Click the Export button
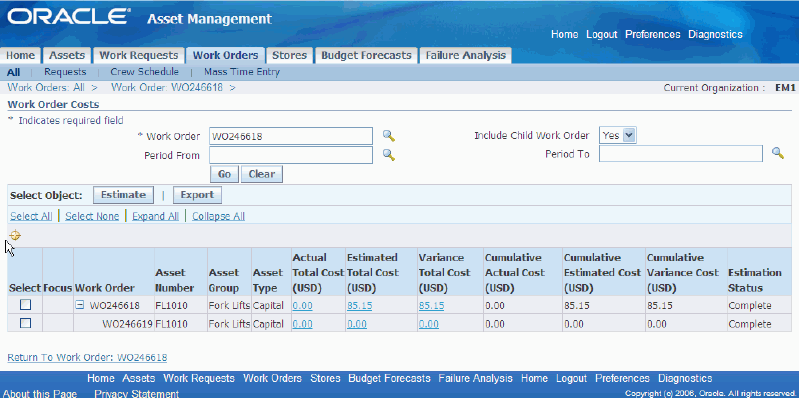Image resolution: width=799 pixels, height=398 pixels. (x=197, y=195)
